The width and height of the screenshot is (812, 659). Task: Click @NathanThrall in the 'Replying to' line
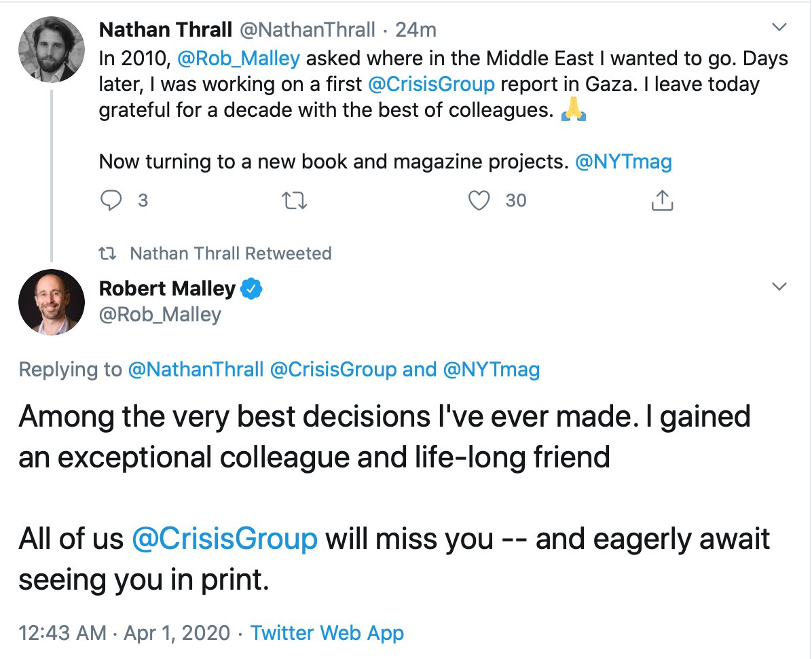[x=196, y=370]
